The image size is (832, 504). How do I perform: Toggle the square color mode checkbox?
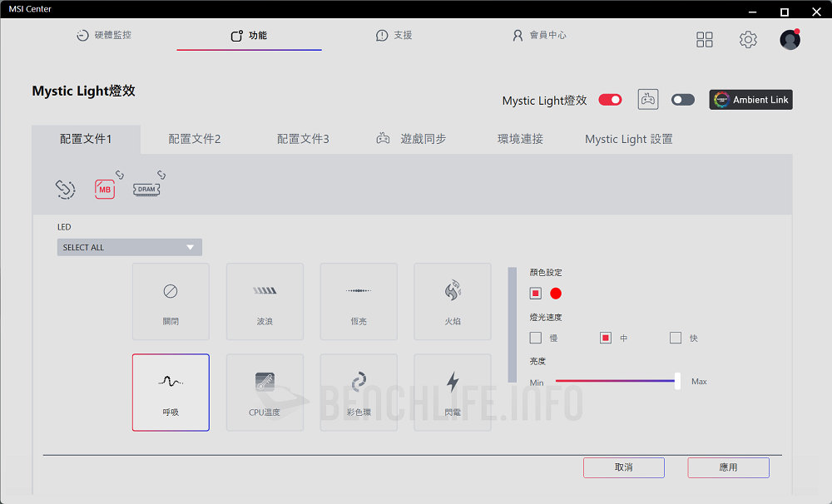pyautogui.click(x=535, y=293)
